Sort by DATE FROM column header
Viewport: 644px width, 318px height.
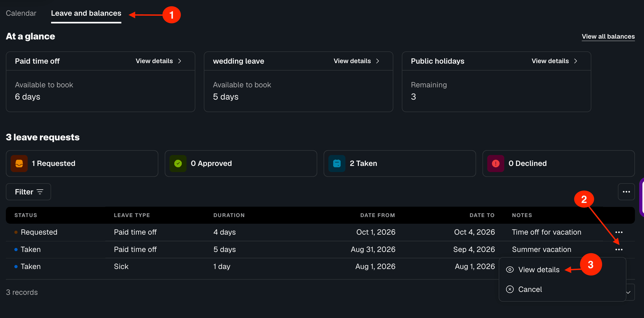[378, 215]
